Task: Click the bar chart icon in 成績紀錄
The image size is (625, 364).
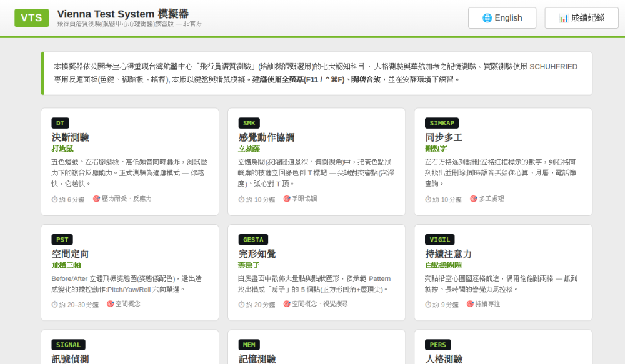Action: click(x=564, y=18)
